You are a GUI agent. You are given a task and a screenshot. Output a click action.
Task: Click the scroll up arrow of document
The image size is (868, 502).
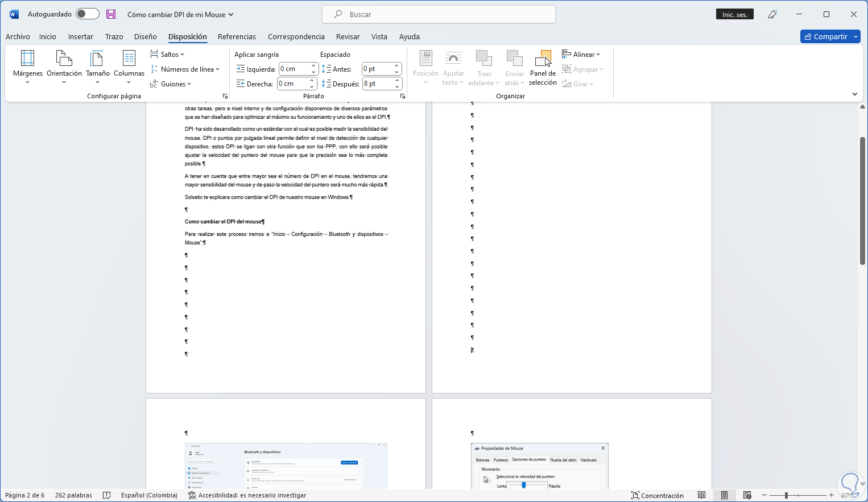[x=862, y=106]
